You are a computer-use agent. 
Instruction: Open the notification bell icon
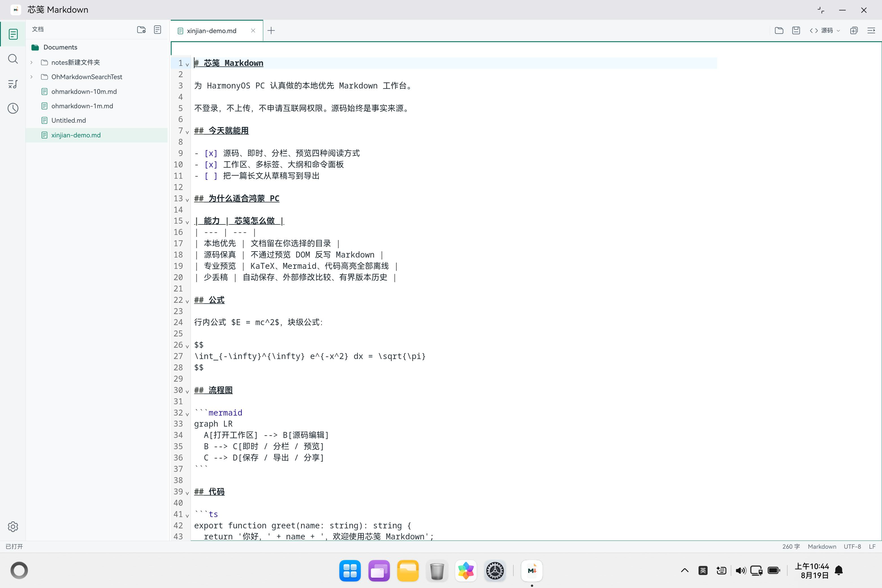(839, 570)
